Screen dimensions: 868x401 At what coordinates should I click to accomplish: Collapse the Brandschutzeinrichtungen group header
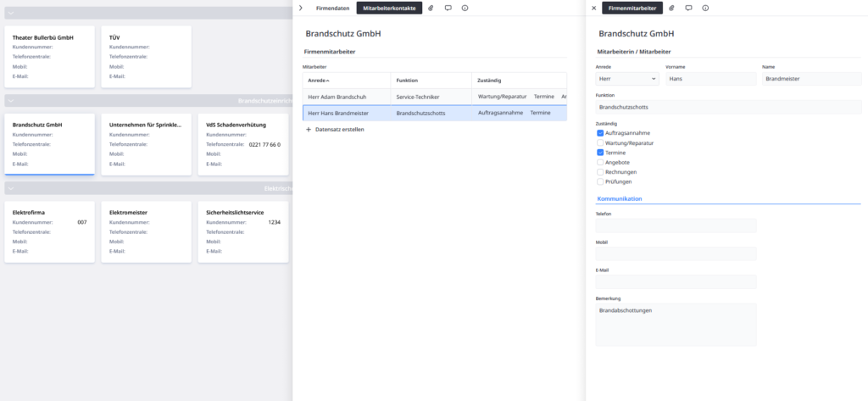click(x=9, y=100)
